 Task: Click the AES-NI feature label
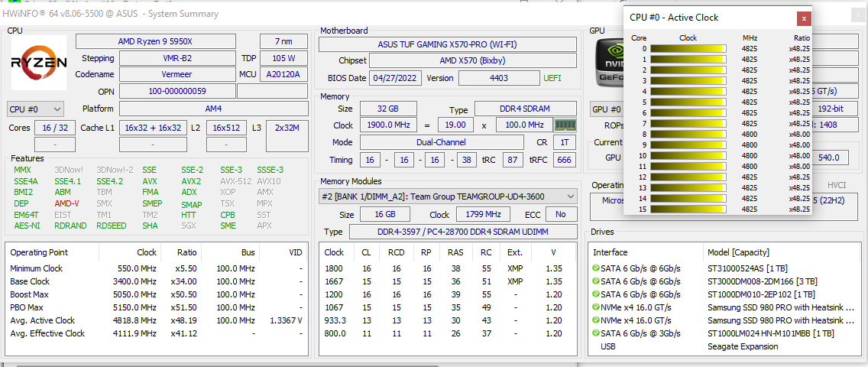[x=28, y=226]
